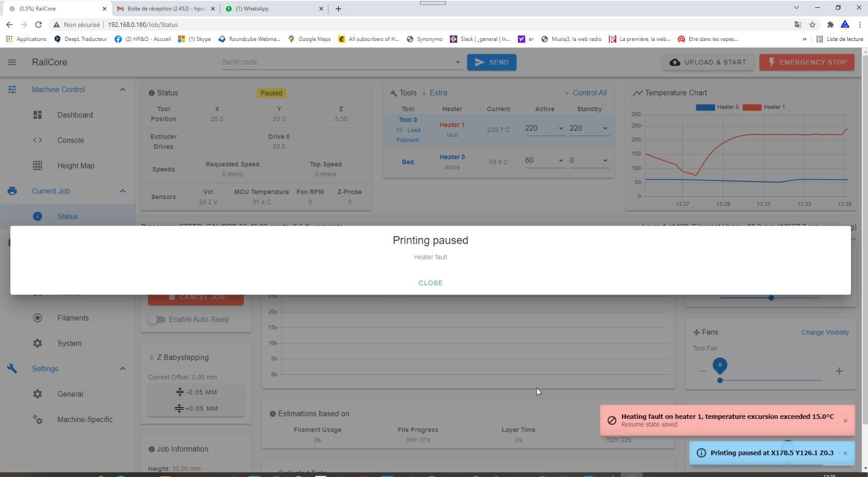868x477 pixels.
Task: Click the Tool Fan slider handle
Action: coord(720,381)
